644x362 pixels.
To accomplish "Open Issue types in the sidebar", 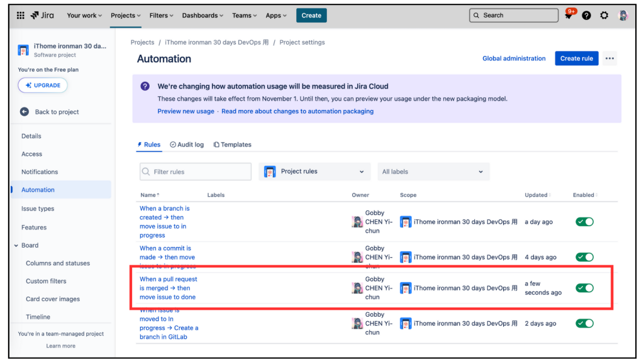I will pyautogui.click(x=38, y=209).
